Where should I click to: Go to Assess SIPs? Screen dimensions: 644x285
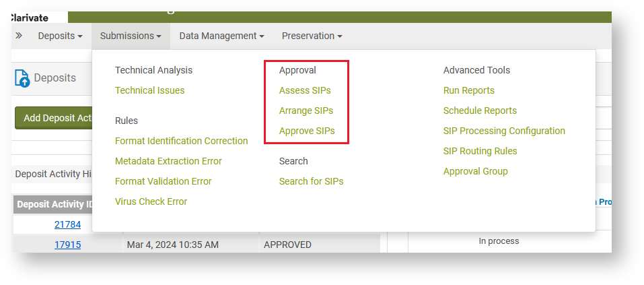[305, 90]
